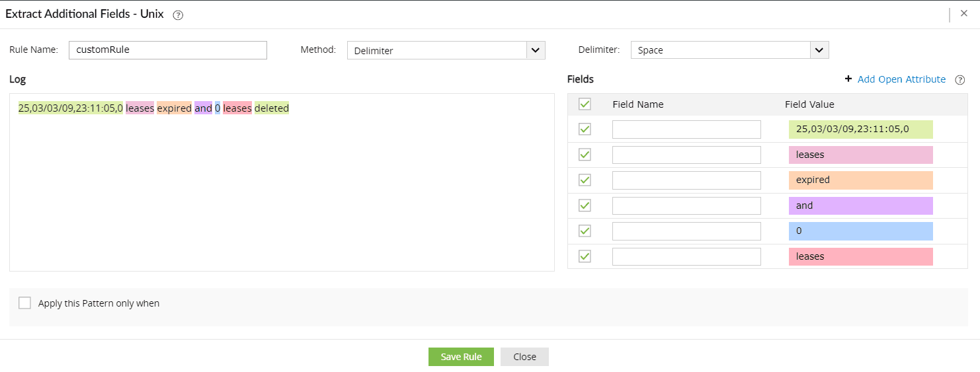Enable 'Apply this Pattern only when' checkbox
The height and width of the screenshot is (372, 980).
(x=24, y=303)
